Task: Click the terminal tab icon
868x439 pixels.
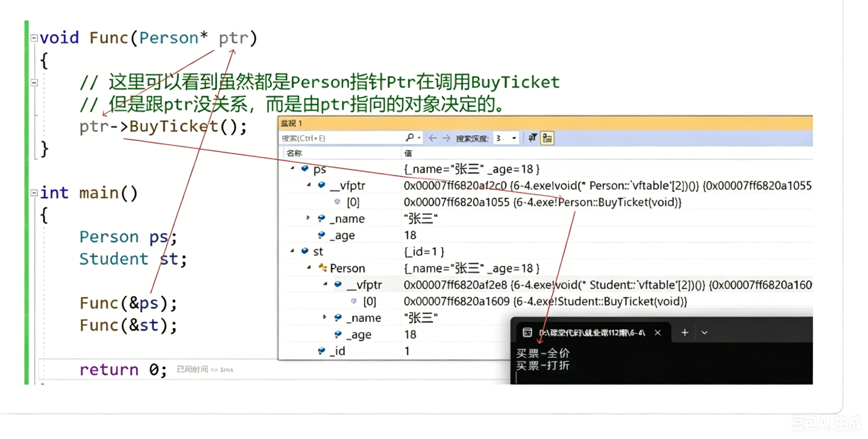Action: tap(527, 332)
